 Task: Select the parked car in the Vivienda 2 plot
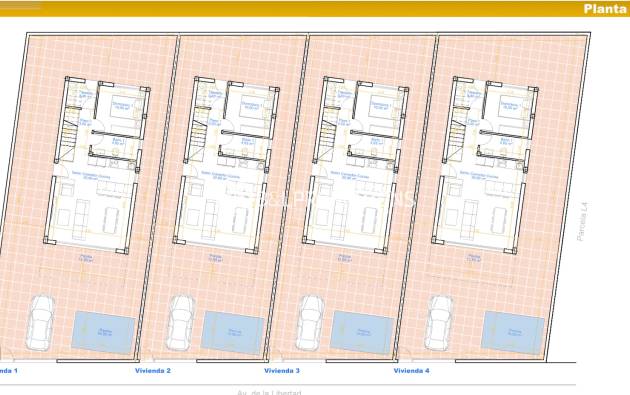[181, 323]
